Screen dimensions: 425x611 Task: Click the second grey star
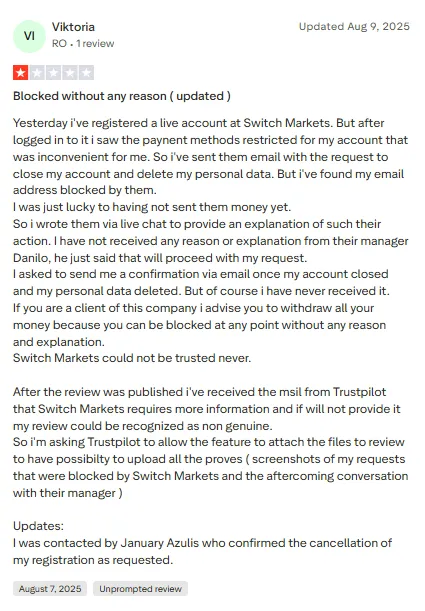click(x=37, y=72)
